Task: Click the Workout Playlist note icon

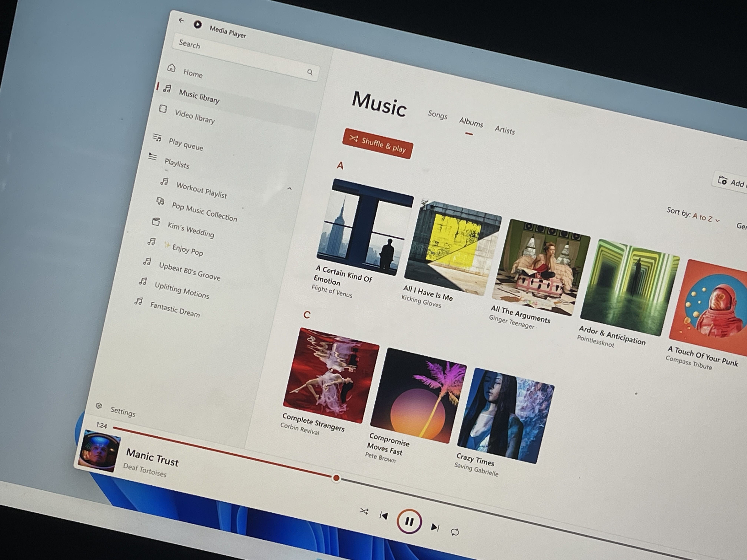Action: 165,182
